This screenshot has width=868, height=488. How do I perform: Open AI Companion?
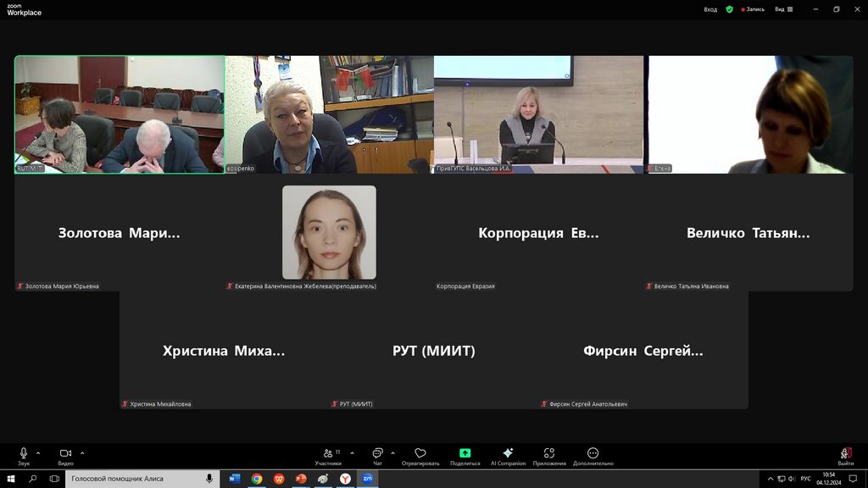[x=508, y=454]
